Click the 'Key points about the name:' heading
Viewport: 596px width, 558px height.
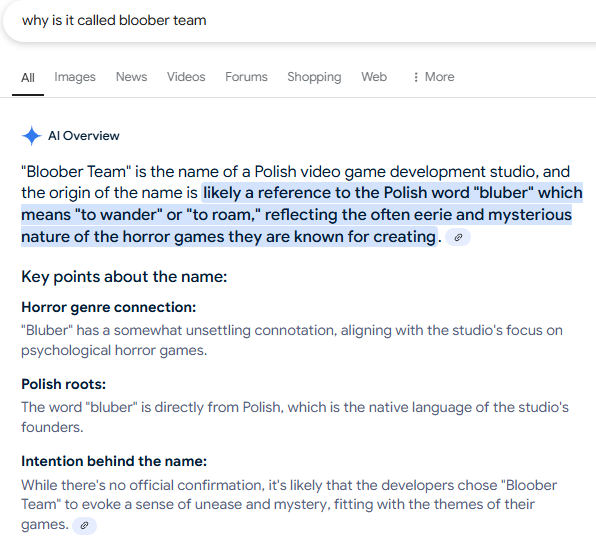124,276
